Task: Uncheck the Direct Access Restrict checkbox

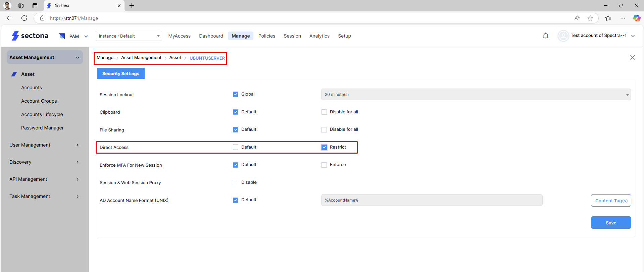Action: click(324, 147)
